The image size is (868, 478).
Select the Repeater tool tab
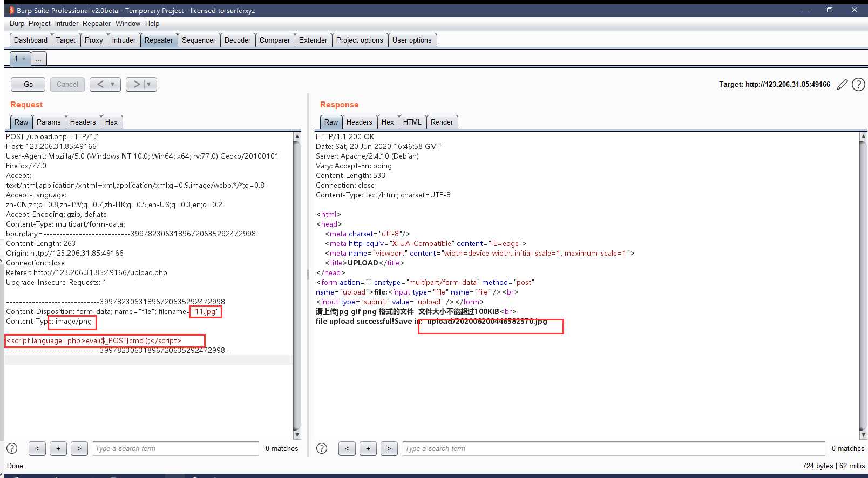[159, 40]
